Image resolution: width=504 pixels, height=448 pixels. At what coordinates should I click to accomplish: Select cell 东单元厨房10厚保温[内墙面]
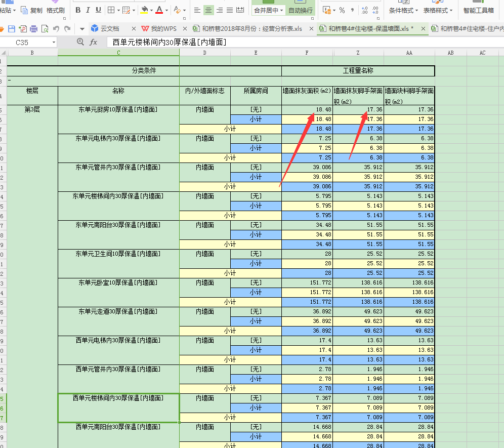point(118,119)
